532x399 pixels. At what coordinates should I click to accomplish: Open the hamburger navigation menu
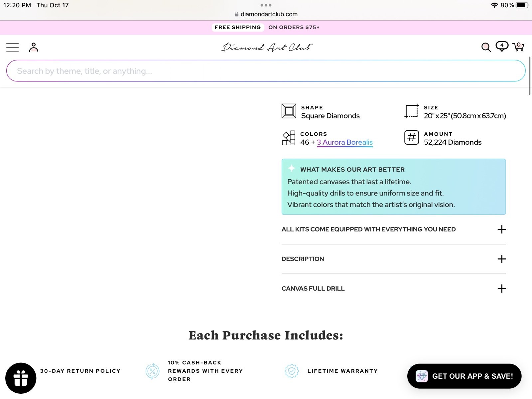pos(12,48)
